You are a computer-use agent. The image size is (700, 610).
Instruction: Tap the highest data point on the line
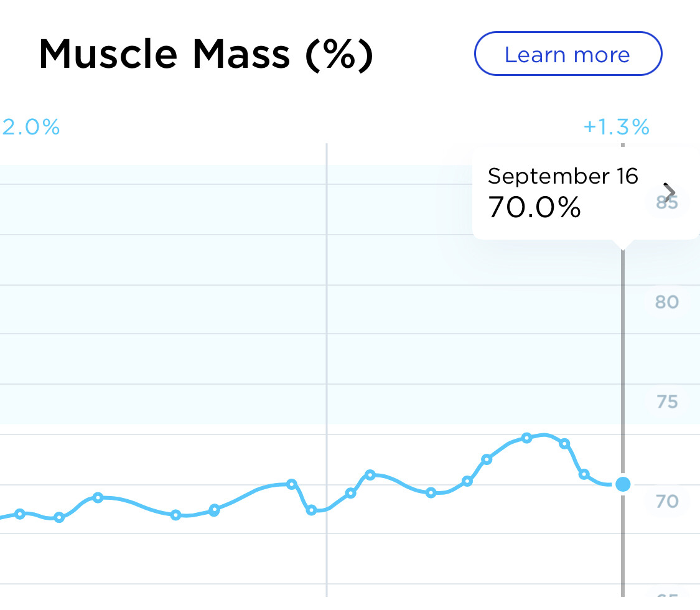pyautogui.click(x=526, y=438)
